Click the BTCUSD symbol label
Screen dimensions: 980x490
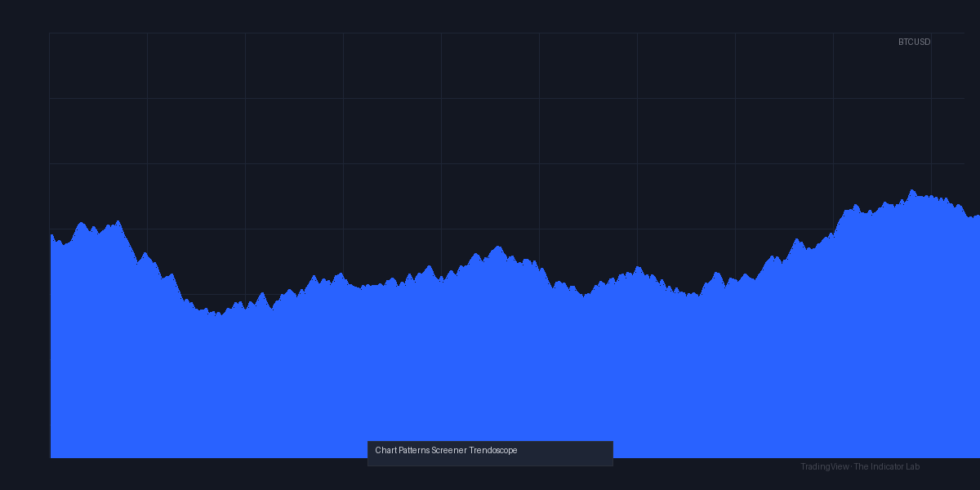point(914,42)
